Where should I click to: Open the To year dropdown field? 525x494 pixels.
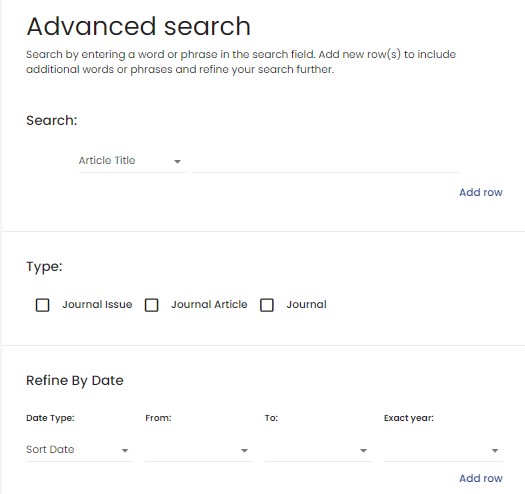click(318, 450)
